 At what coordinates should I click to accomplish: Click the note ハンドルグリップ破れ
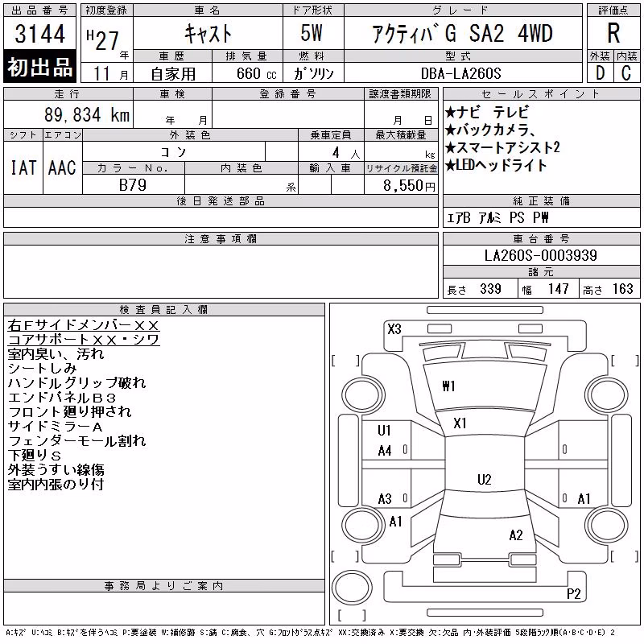(76, 383)
